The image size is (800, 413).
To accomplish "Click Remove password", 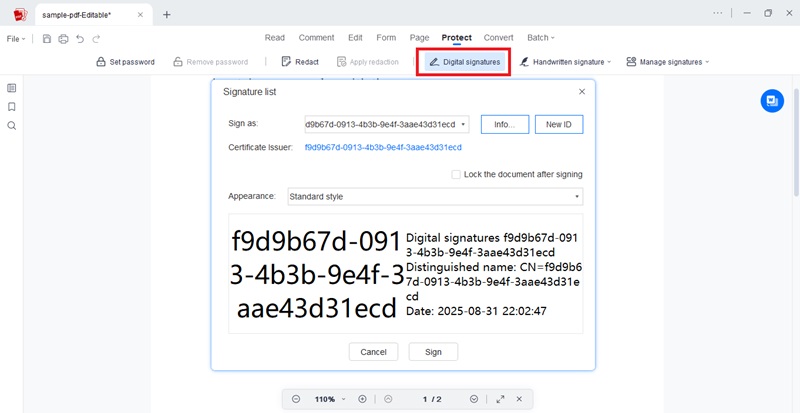I will [211, 62].
